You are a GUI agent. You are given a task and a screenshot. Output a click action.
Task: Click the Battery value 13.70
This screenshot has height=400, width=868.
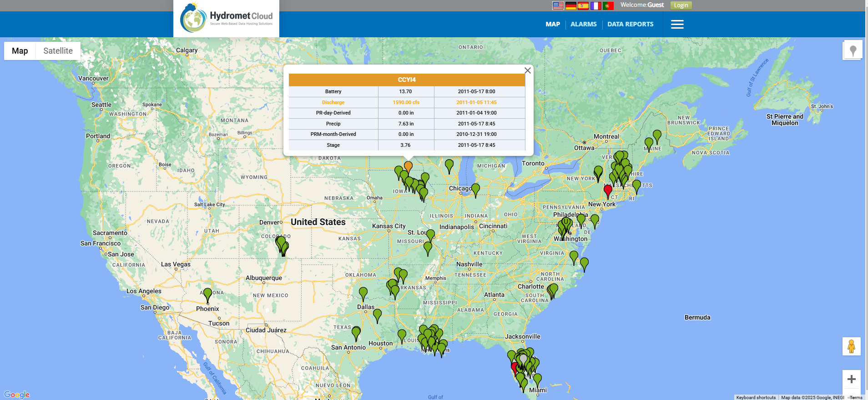[x=405, y=91]
